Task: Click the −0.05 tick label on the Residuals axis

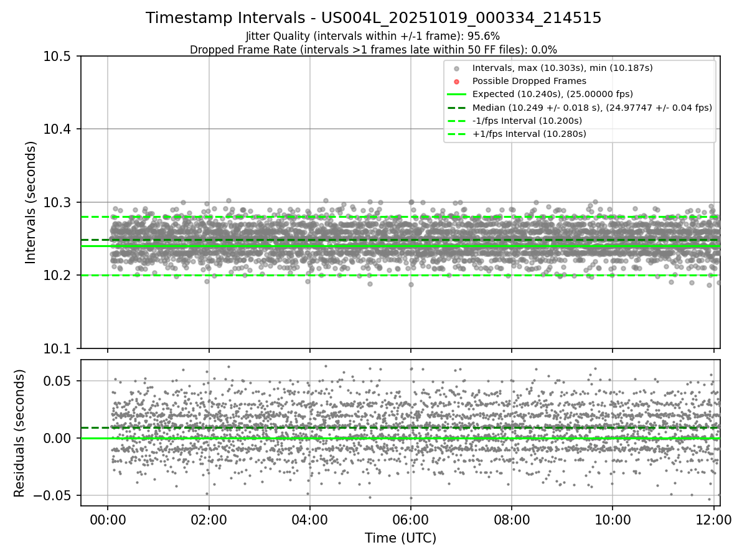Action: [54, 496]
